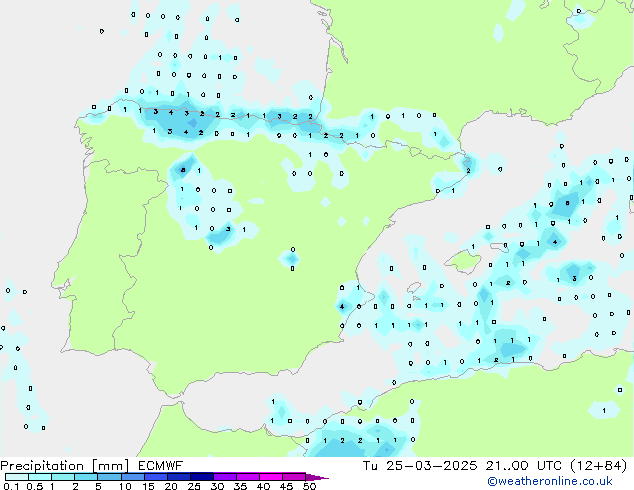
Task: Click the legend value label 10
Action: pos(125,486)
